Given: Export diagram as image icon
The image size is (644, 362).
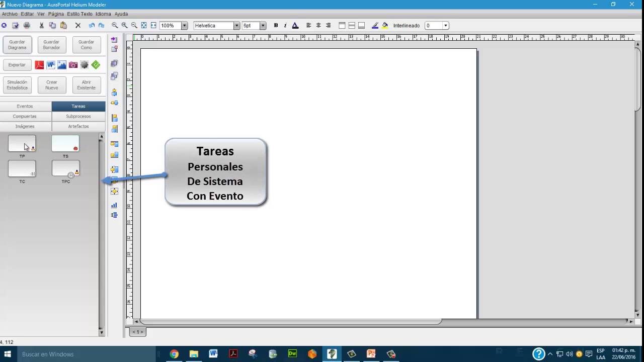Looking at the screenshot, I should pos(62,65).
